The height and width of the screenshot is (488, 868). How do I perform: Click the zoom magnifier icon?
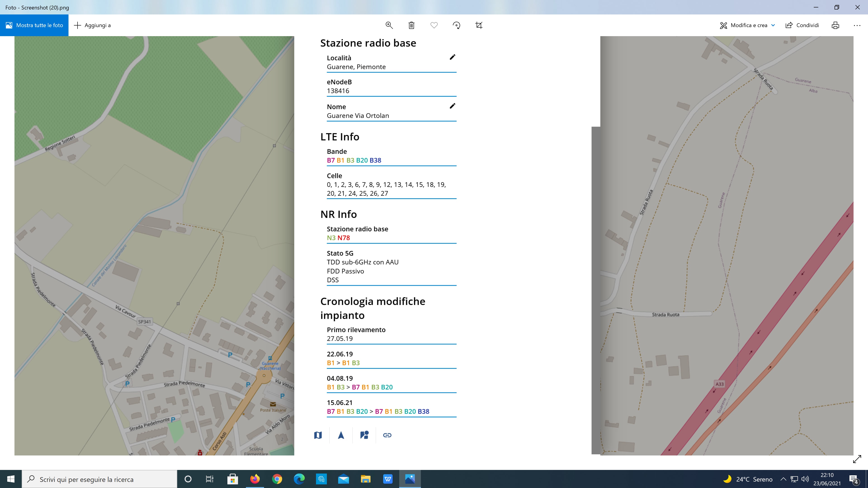pos(389,25)
